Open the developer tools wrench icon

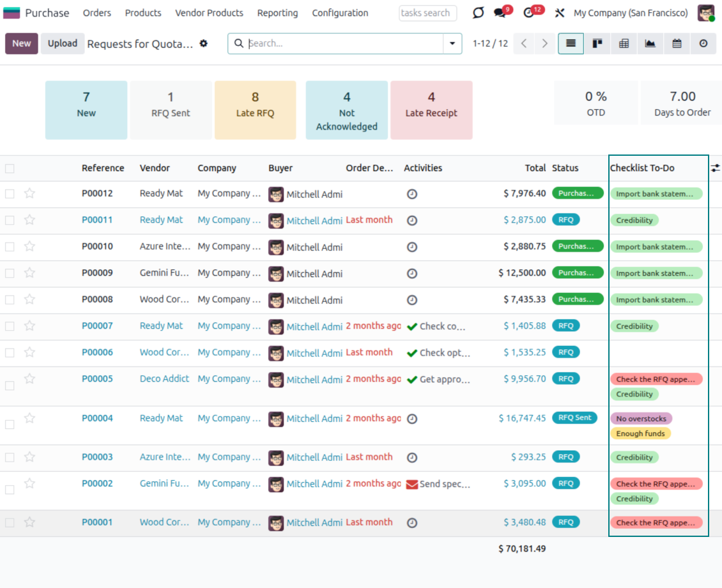[x=559, y=11]
